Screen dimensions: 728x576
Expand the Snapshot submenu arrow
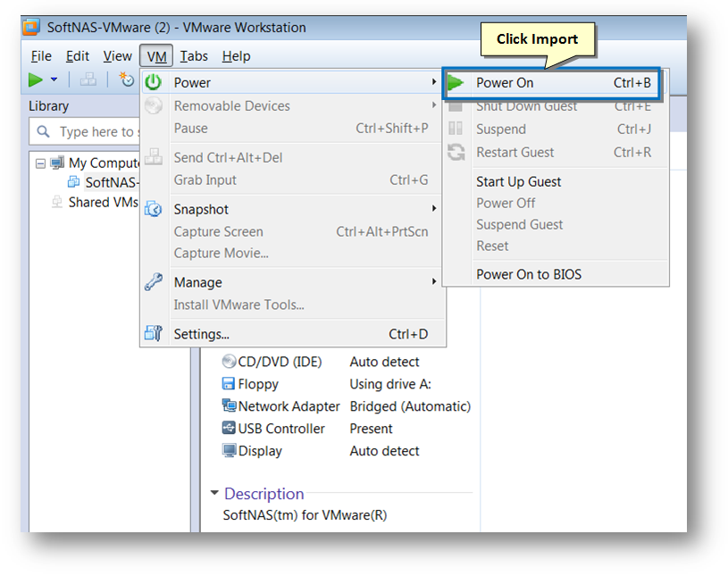(433, 208)
